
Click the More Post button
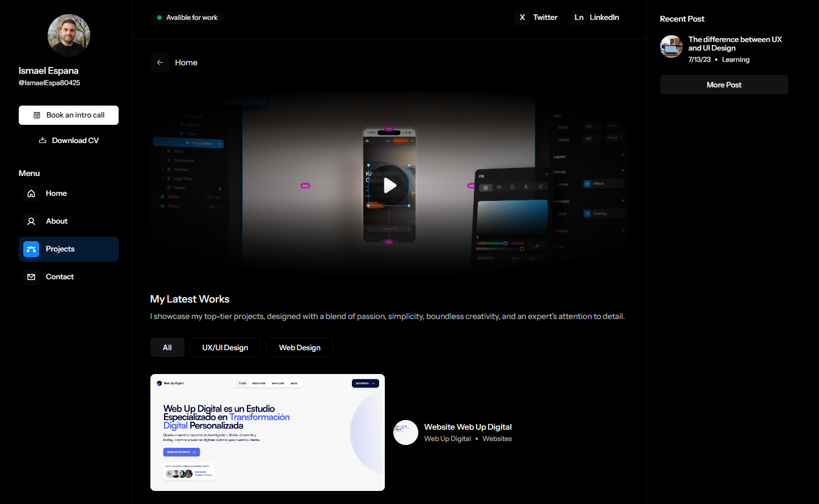(724, 85)
